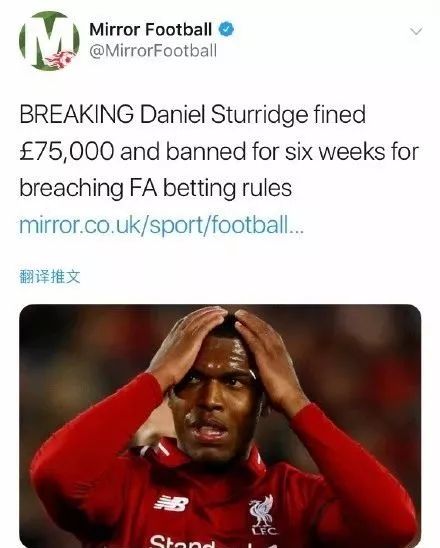Open the Mirror Football display name
Viewport: 440px width, 548px height.
point(151,29)
